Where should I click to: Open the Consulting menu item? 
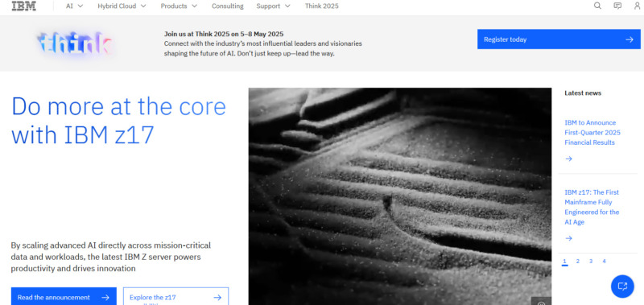pyautogui.click(x=228, y=6)
